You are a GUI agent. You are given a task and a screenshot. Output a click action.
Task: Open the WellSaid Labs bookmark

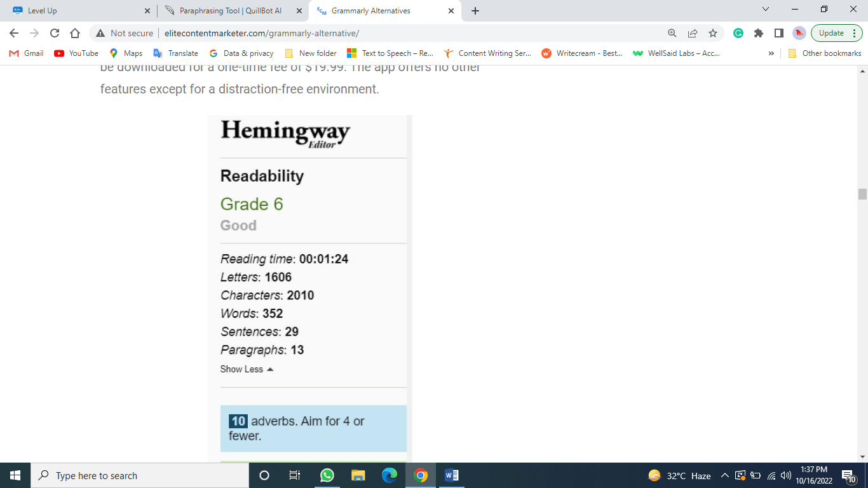click(x=677, y=53)
